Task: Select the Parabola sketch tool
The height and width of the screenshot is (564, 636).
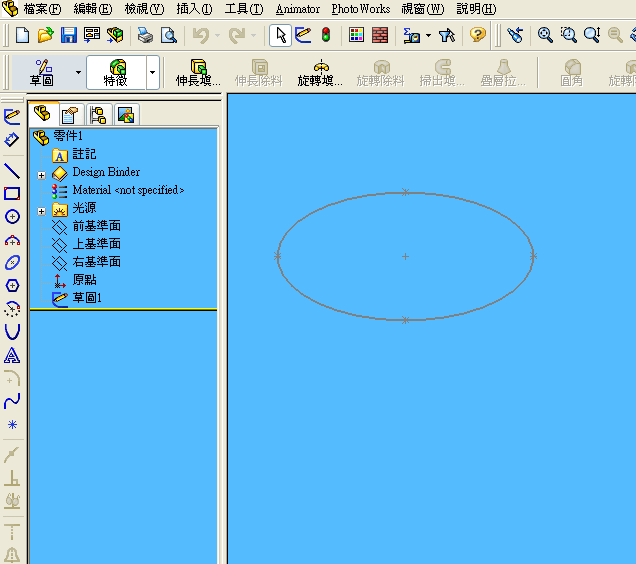Action: [12, 332]
